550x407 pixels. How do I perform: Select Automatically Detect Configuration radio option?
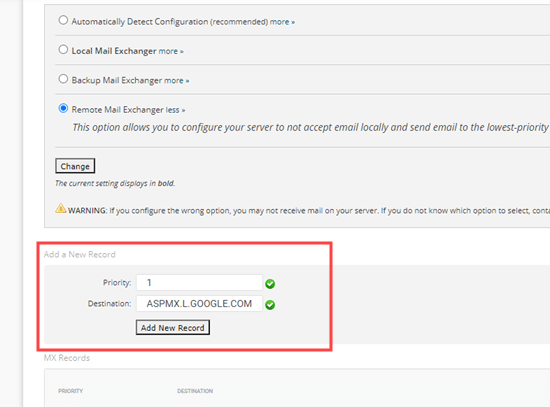coord(63,20)
